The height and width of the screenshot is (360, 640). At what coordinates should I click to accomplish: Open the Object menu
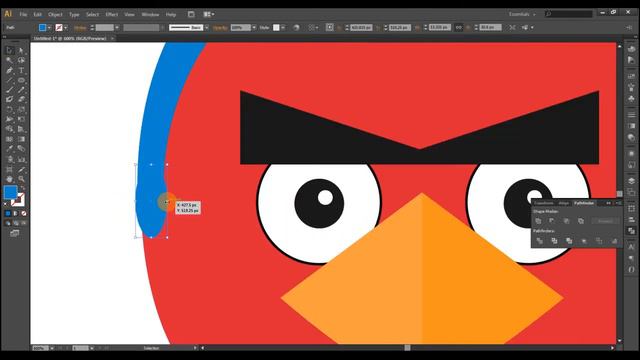[x=55, y=14]
